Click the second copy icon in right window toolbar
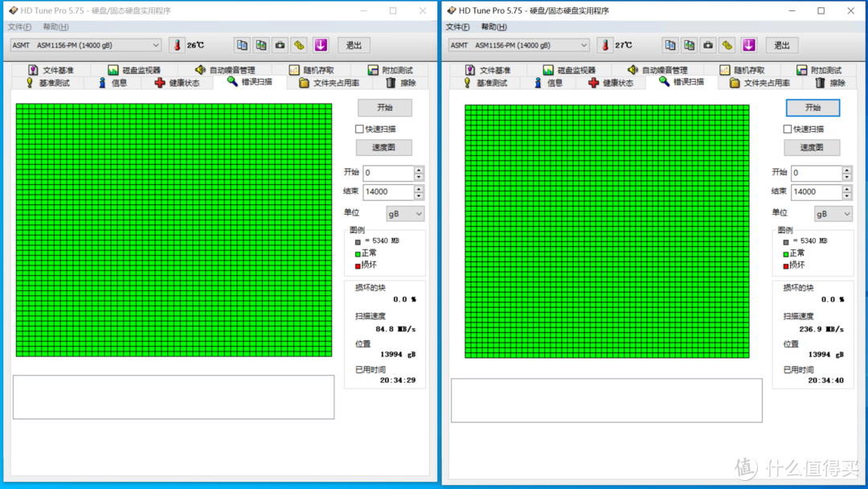 point(689,45)
